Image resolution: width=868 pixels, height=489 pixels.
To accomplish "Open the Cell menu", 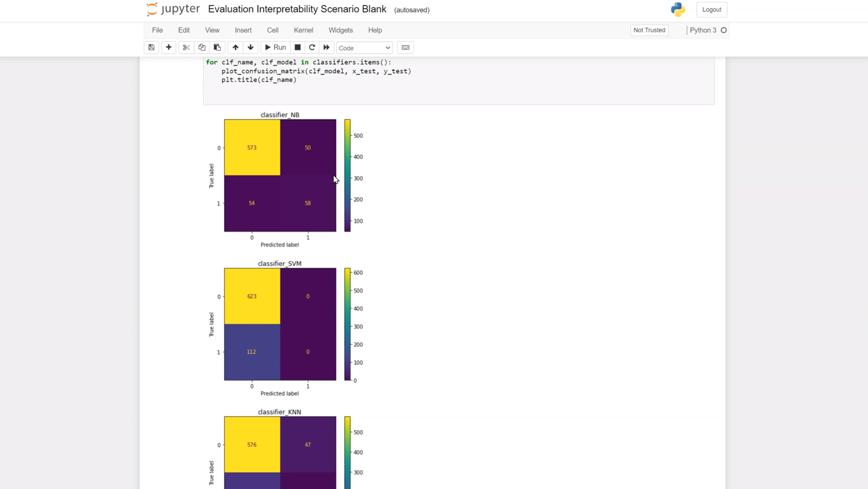I will (272, 30).
